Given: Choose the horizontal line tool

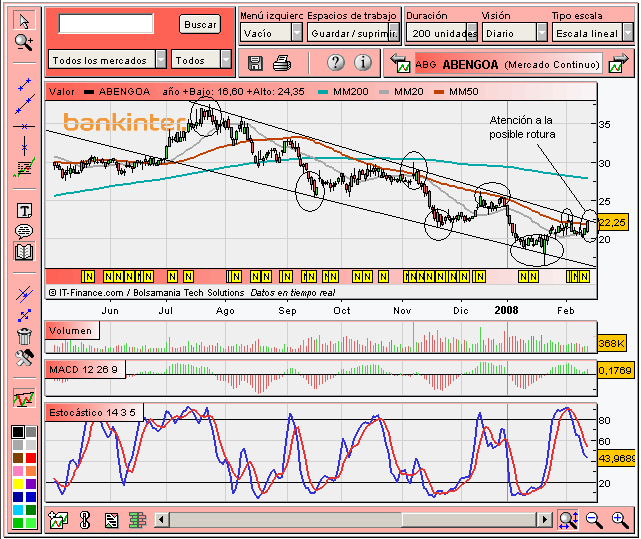Looking at the screenshot, I should (x=24, y=126).
